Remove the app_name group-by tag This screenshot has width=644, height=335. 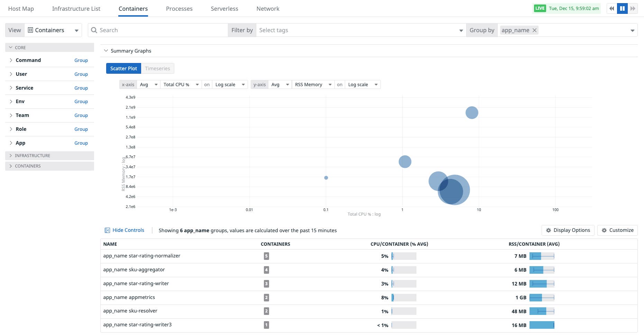click(534, 30)
